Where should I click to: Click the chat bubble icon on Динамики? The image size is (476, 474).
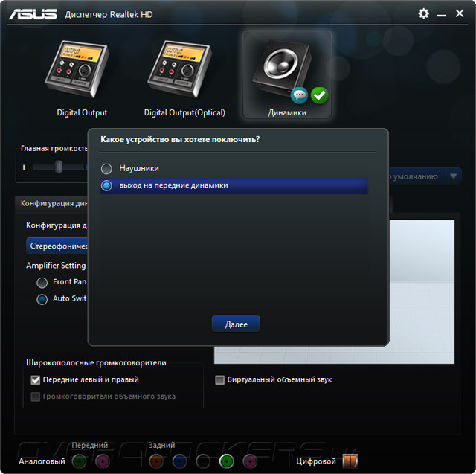coord(299,95)
